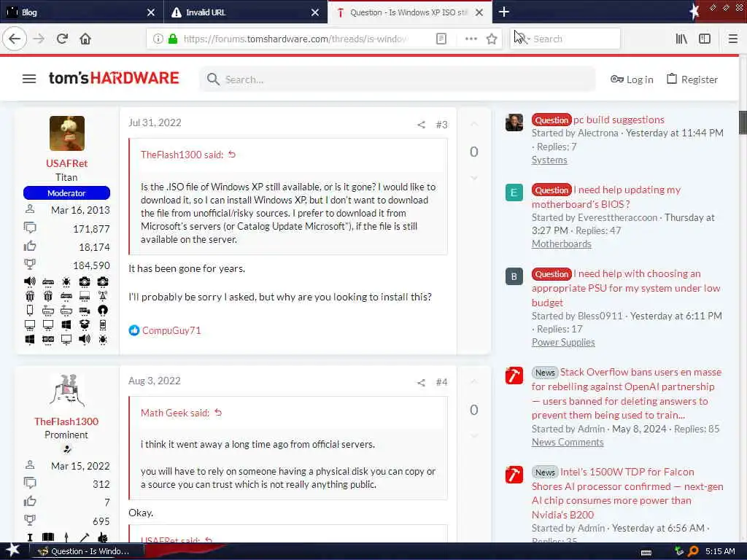Open the browser Library icon
The image size is (747, 560).
(681, 39)
